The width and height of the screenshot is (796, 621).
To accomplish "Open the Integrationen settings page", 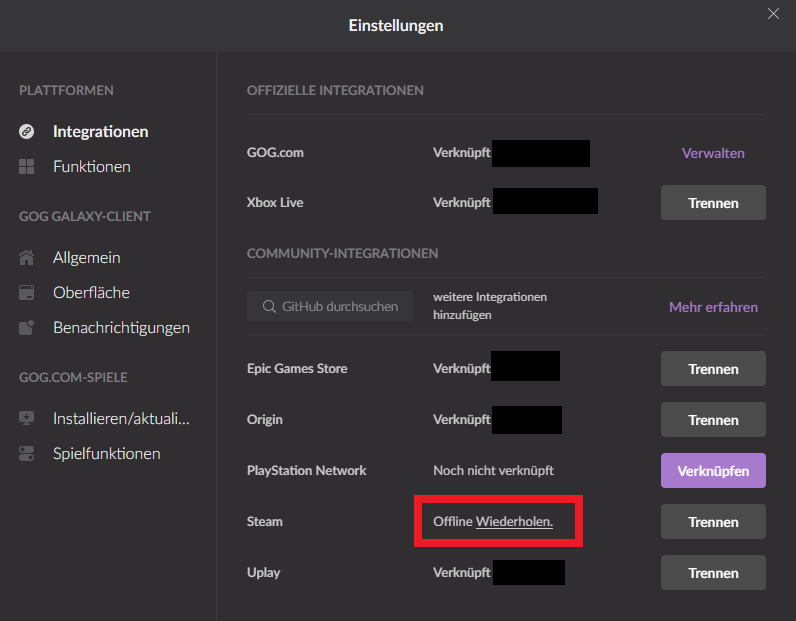I will point(101,132).
